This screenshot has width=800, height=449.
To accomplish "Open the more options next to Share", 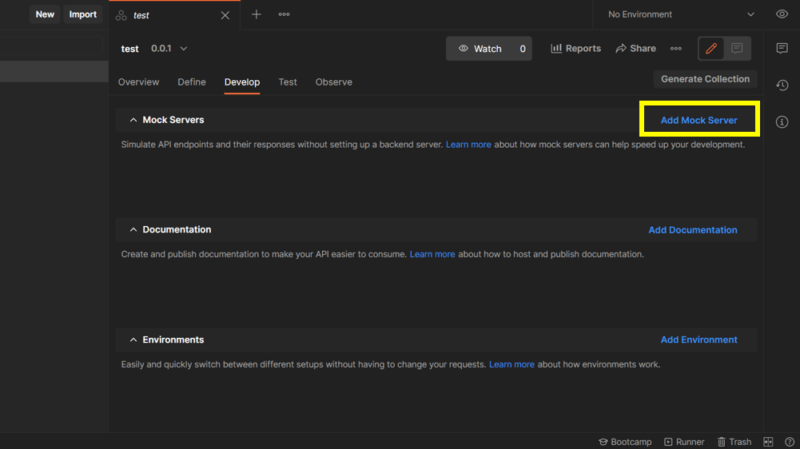I will click(x=676, y=48).
